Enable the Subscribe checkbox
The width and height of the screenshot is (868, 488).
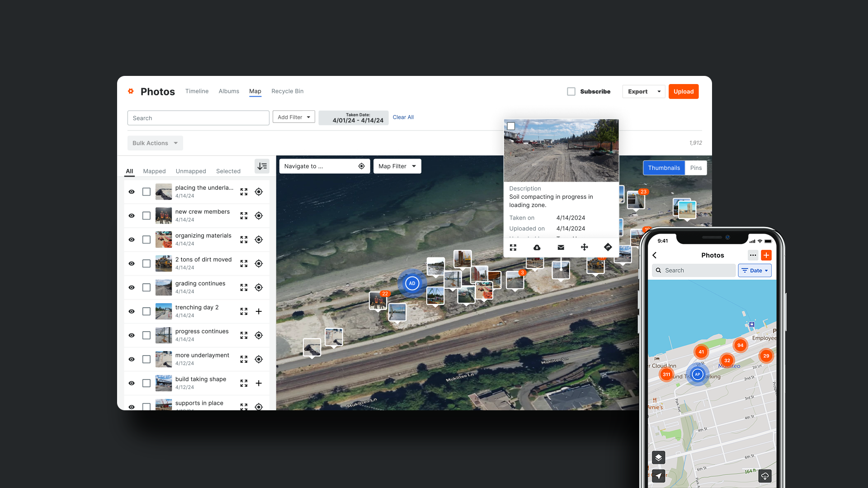(x=571, y=91)
